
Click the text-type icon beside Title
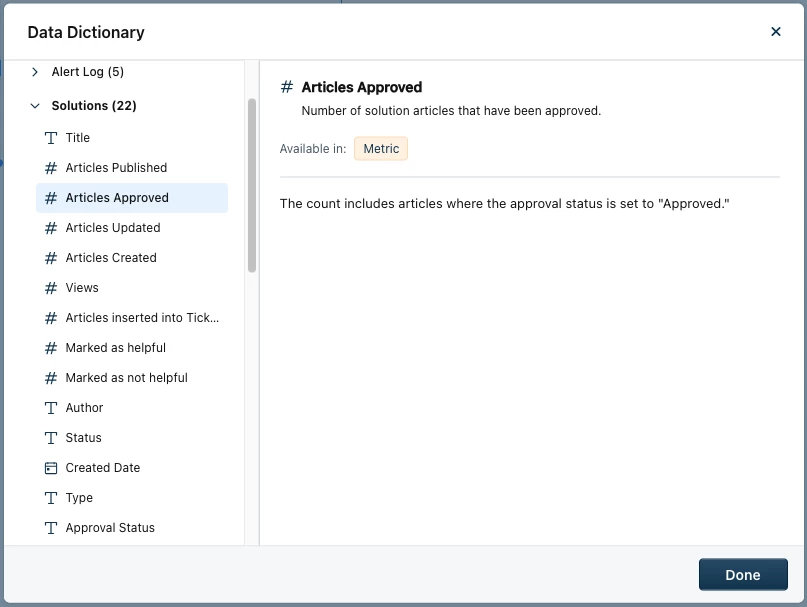(x=51, y=138)
